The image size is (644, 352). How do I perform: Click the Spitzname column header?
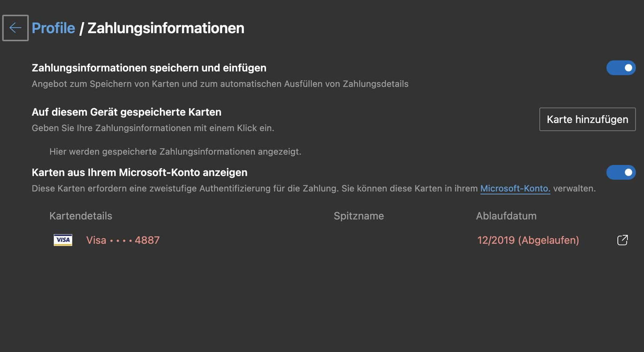pos(359,216)
